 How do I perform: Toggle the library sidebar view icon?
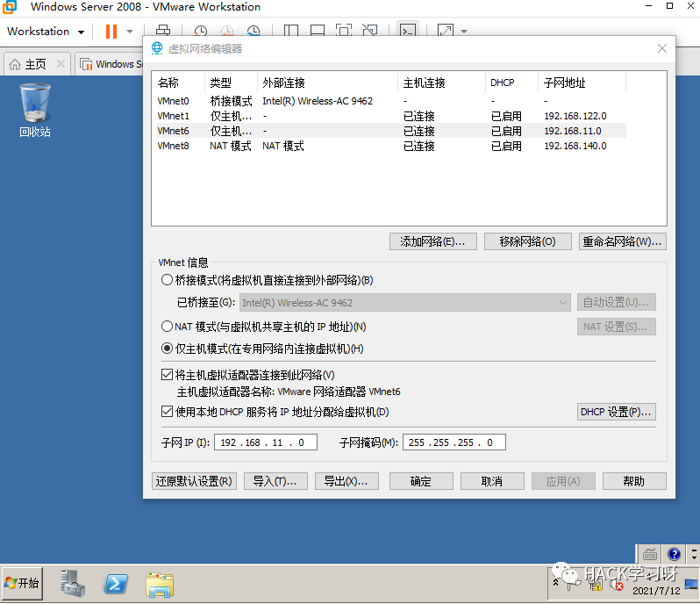291,31
